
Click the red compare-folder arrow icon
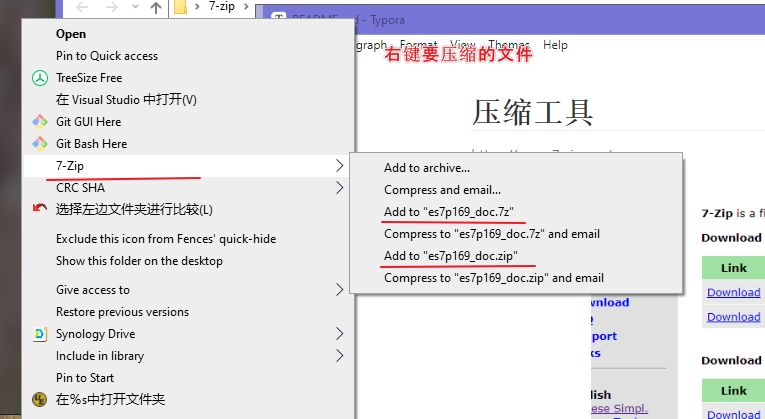(x=40, y=208)
